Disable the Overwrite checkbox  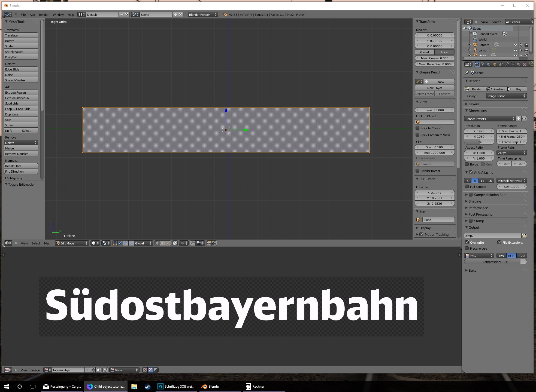click(467, 242)
